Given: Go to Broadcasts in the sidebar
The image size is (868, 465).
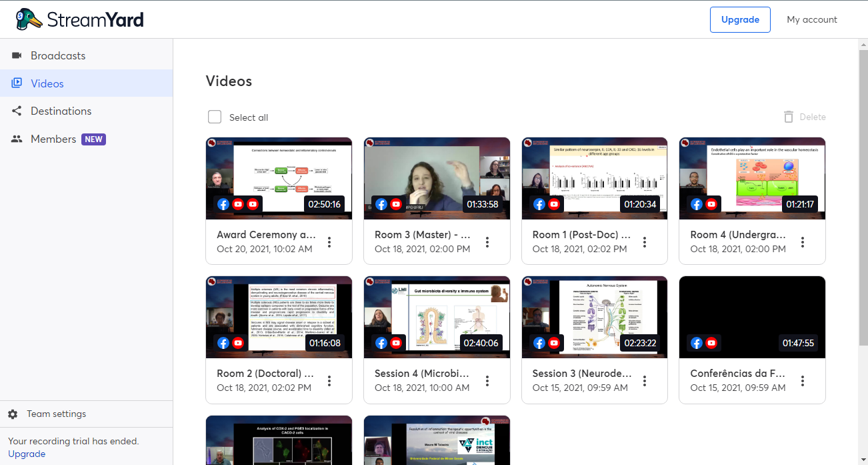Looking at the screenshot, I should tap(86, 55).
